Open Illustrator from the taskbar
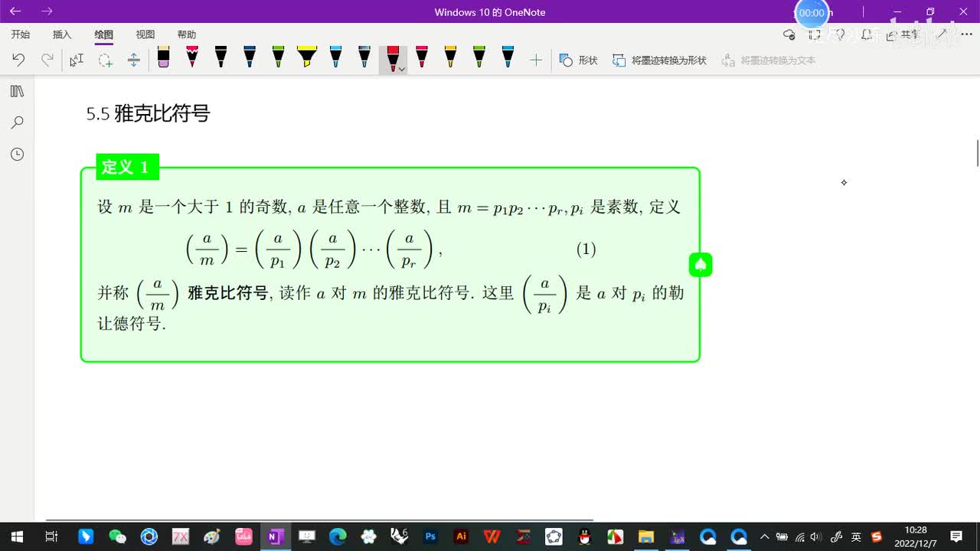 (x=461, y=536)
